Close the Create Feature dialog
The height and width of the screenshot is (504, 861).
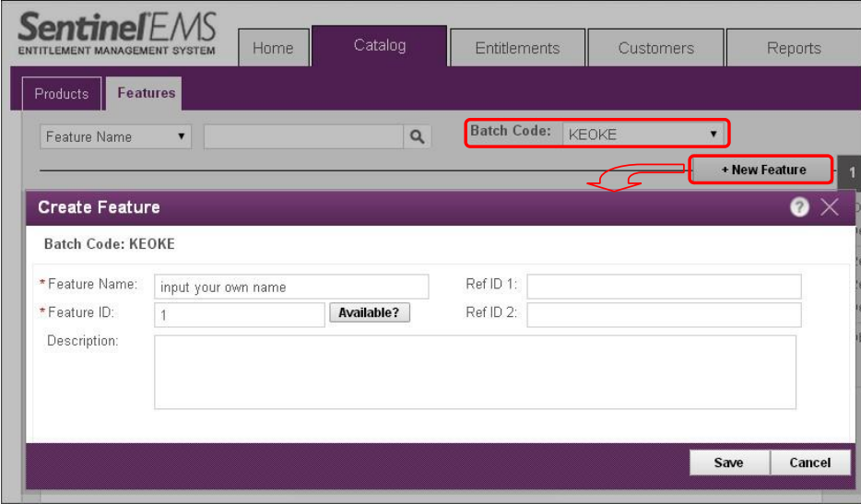point(830,207)
